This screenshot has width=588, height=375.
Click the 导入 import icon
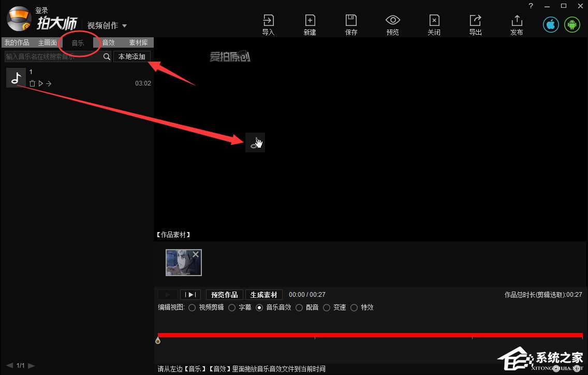[x=268, y=25]
